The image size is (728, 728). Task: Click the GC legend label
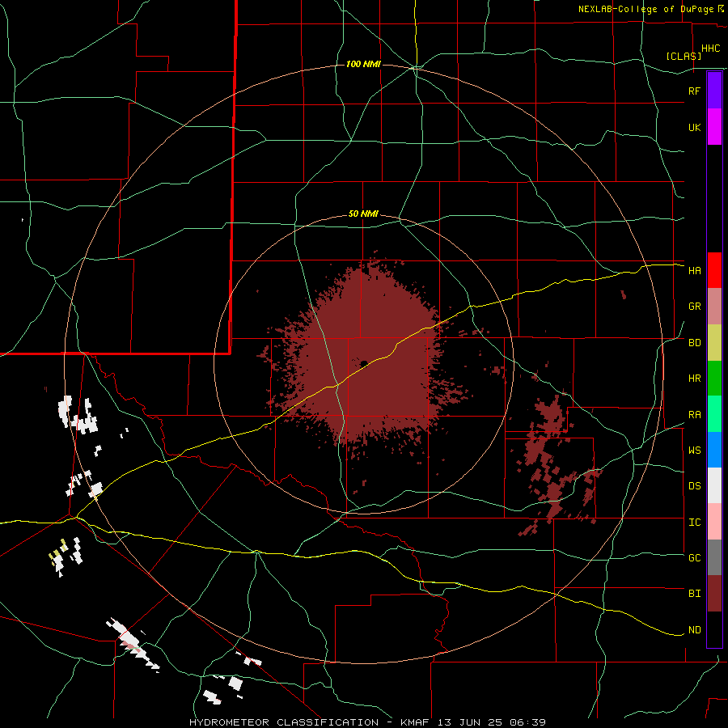tap(694, 558)
